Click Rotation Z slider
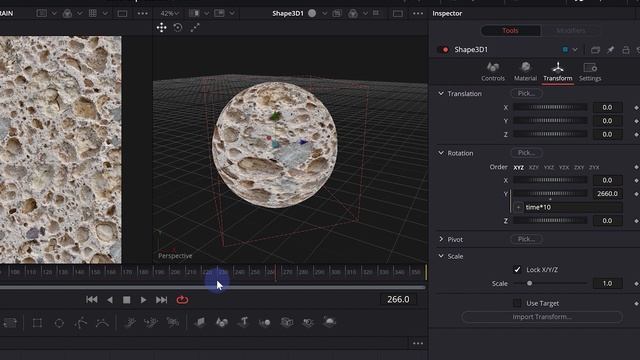 pos(550,220)
